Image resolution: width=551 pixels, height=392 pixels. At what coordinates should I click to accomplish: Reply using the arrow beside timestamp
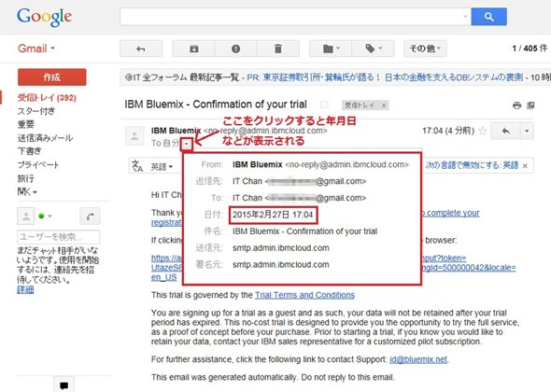pos(505,131)
